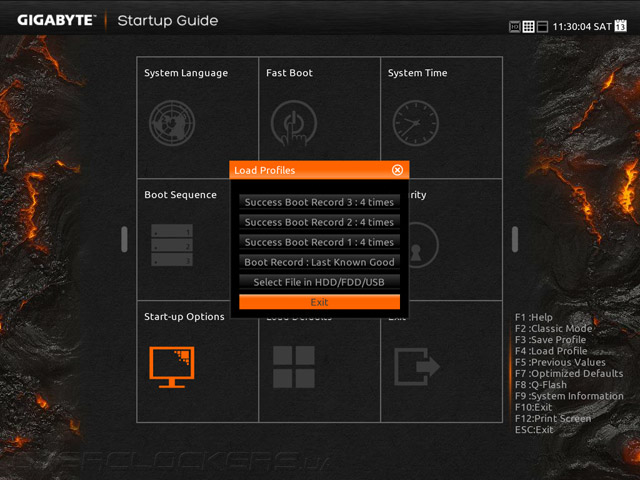Open the Start-up Options monitor icon
This screenshot has height=480, width=640.
point(172,367)
